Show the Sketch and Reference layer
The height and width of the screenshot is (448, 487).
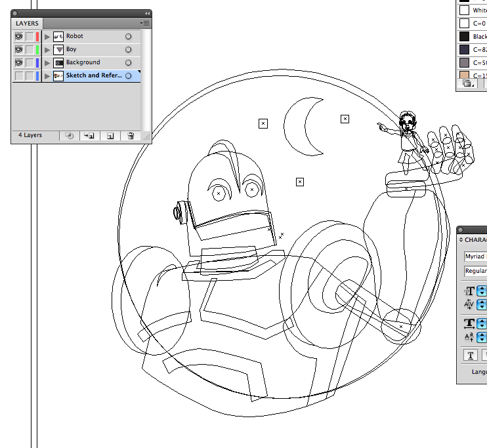click(18, 75)
